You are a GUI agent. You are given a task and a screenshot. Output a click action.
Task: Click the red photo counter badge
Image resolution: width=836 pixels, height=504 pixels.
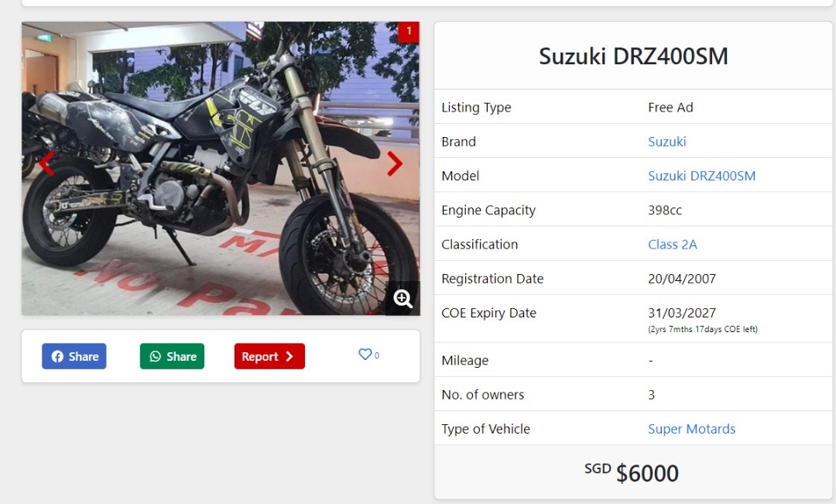click(x=409, y=32)
